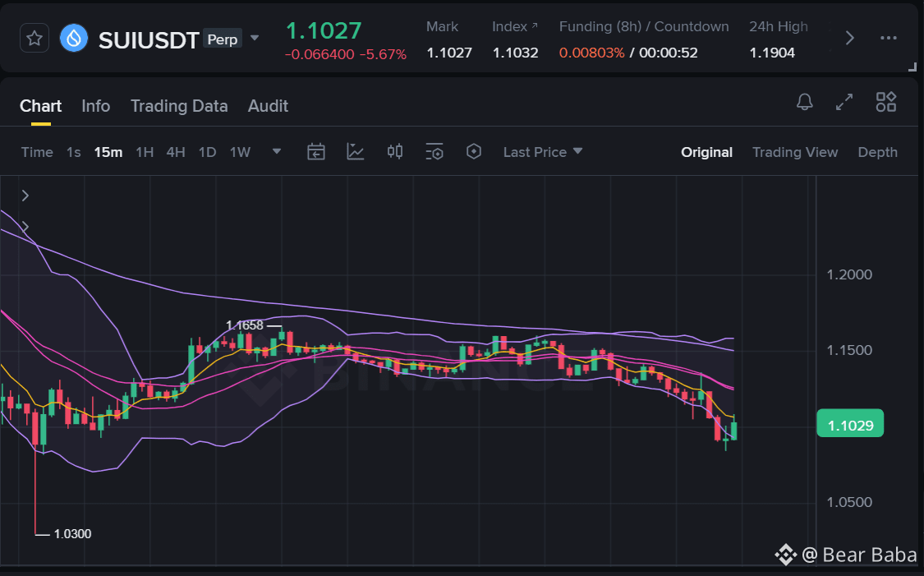Open the Trading Data tab
Image resolution: width=924 pixels, height=576 pixels.
point(179,106)
